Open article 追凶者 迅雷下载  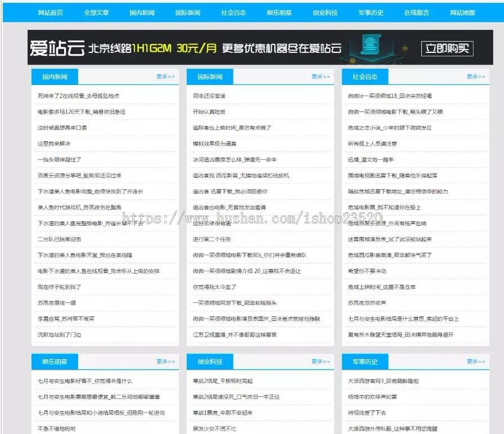click(x=230, y=191)
